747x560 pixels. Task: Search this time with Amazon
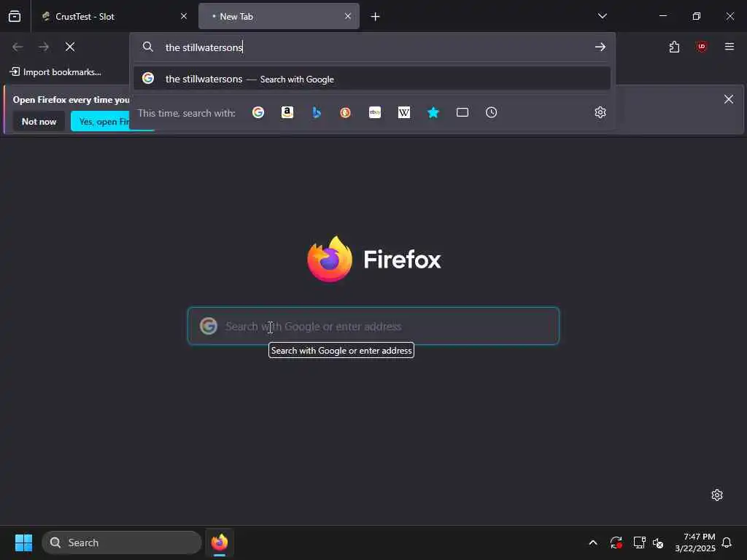pos(287,112)
